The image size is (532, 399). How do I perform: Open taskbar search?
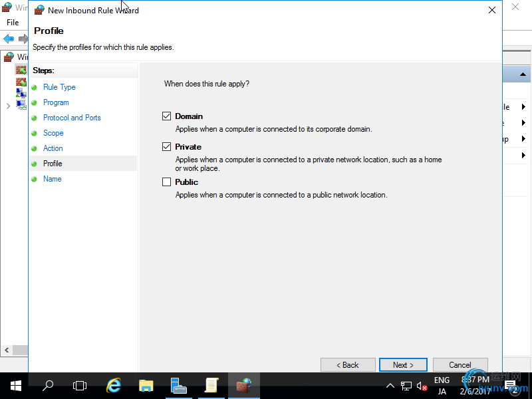click(48, 386)
